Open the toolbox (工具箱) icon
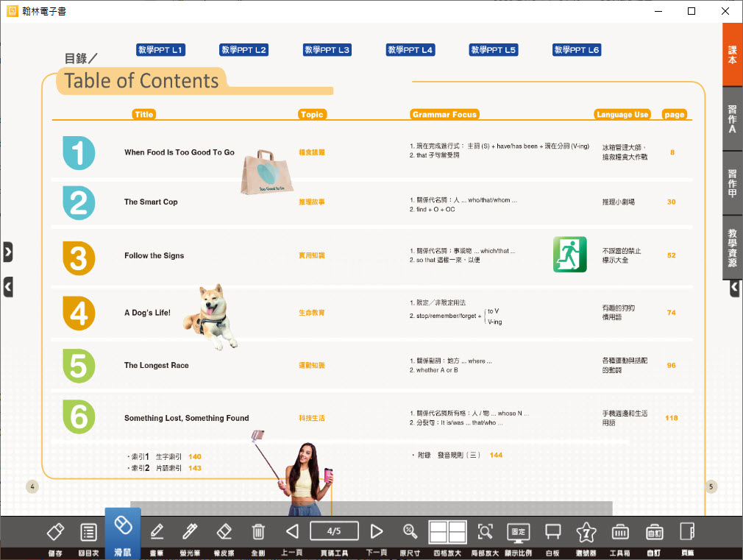Viewport: 743px width, 560px height. pos(620,532)
